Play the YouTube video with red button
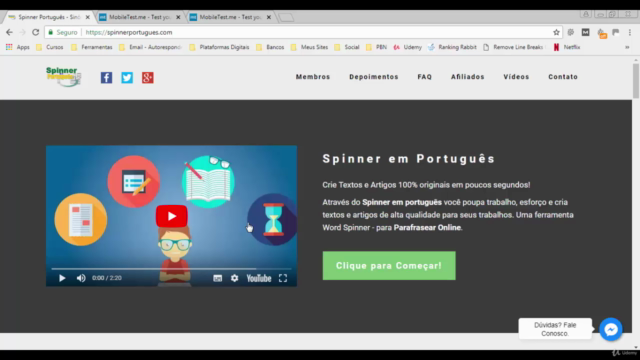Screen dimensions: 640x360 (x=171, y=216)
